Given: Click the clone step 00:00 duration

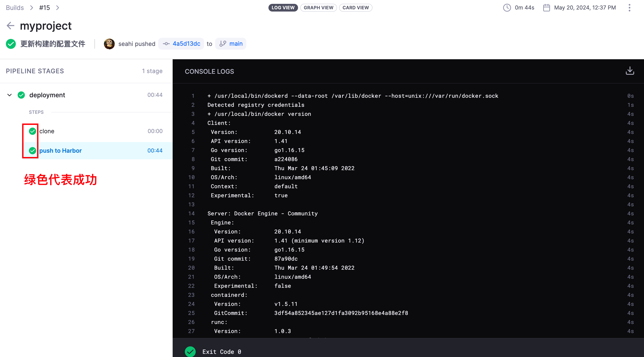Looking at the screenshot, I should [155, 131].
